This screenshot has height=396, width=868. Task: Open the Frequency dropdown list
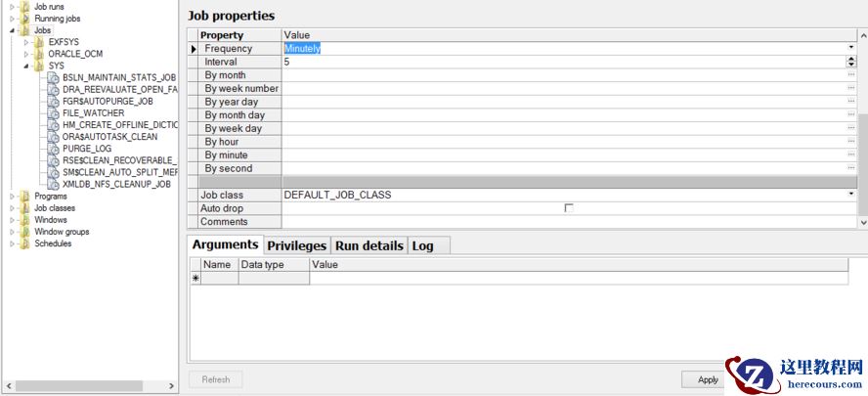(x=851, y=48)
